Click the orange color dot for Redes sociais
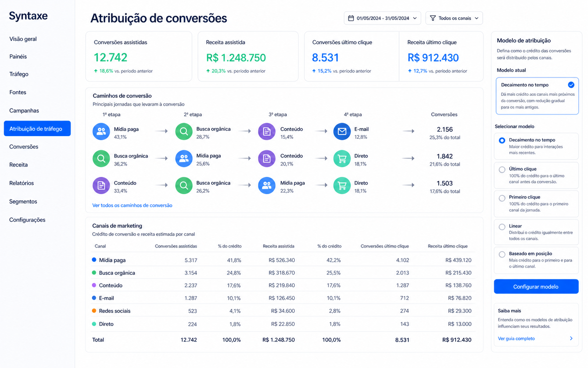 pos(94,311)
